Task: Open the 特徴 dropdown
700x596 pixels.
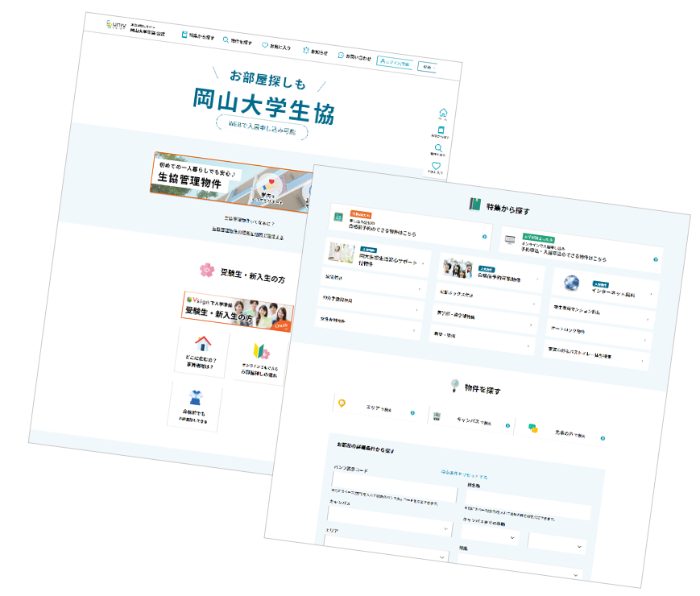Action: click(x=520, y=566)
